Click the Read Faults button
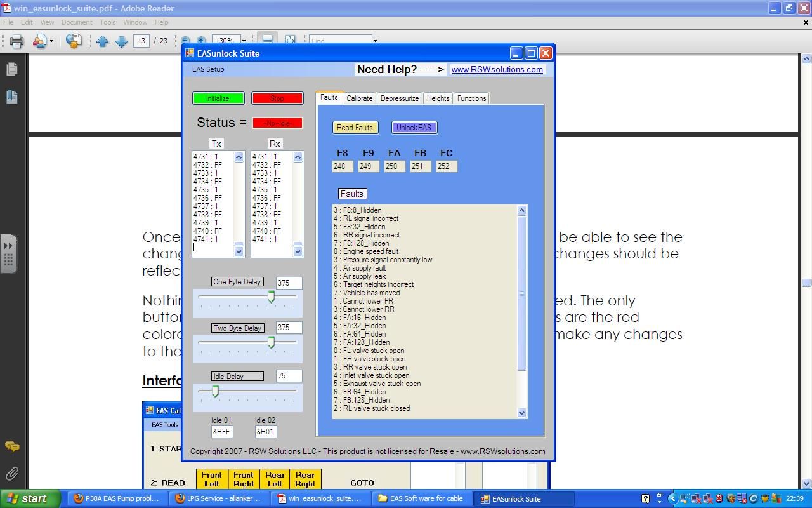 click(x=355, y=128)
